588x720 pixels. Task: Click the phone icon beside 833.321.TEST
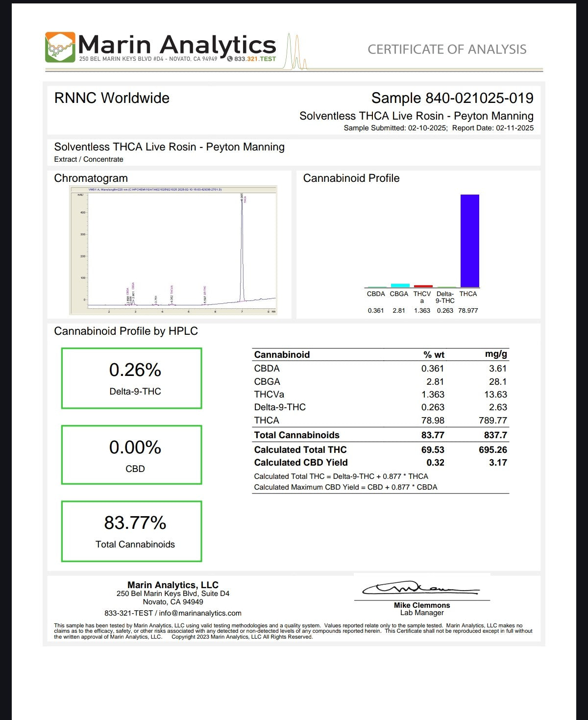tap(230, 59)
